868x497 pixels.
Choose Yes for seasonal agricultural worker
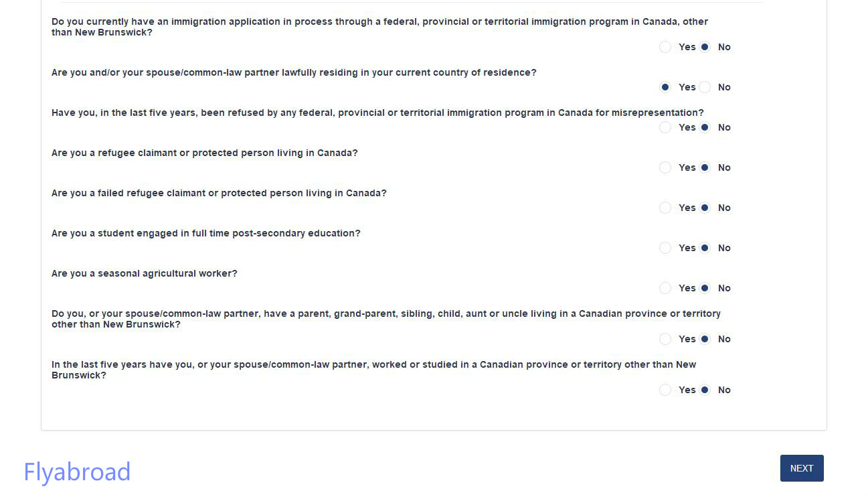(x=665, y=288)
